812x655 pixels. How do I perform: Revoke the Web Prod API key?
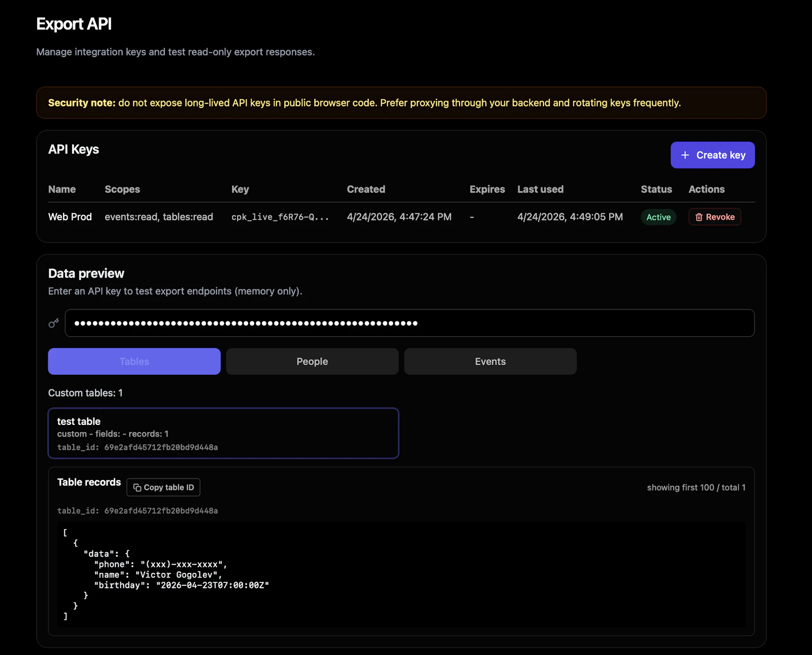[715, 217]
